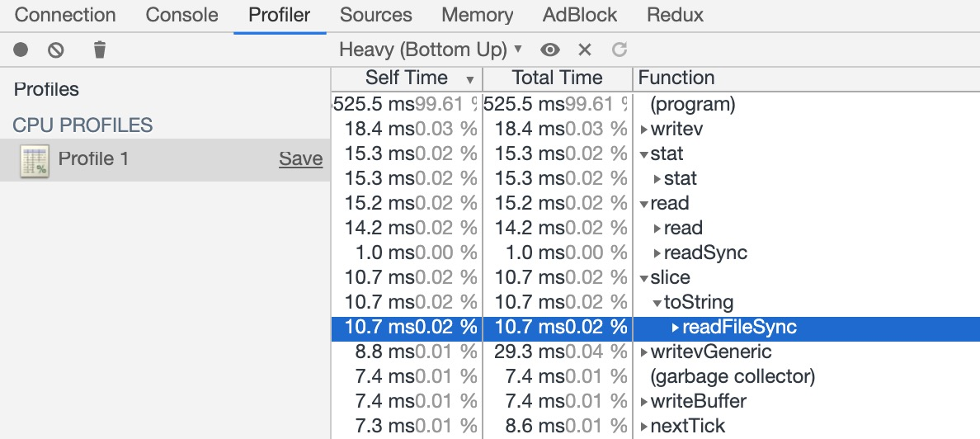The image size is (980, 439).
Task: Save Profile 1 via Save link
Action: (x=300, y=159)
